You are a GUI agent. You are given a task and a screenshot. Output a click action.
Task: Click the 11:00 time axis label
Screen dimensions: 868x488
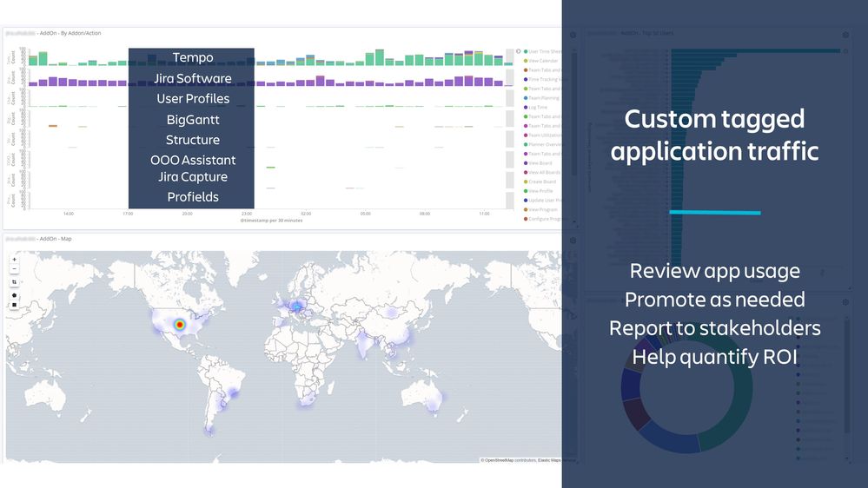pos(484,214)
